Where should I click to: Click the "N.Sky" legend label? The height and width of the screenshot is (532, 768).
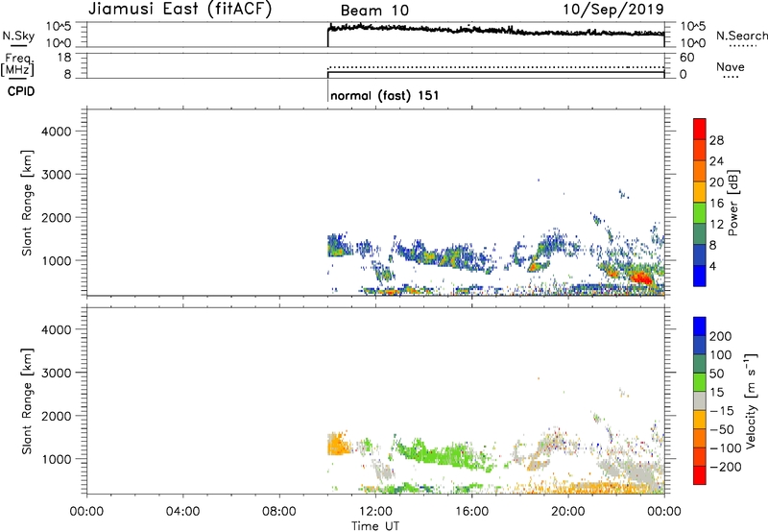tap(18, 36)
